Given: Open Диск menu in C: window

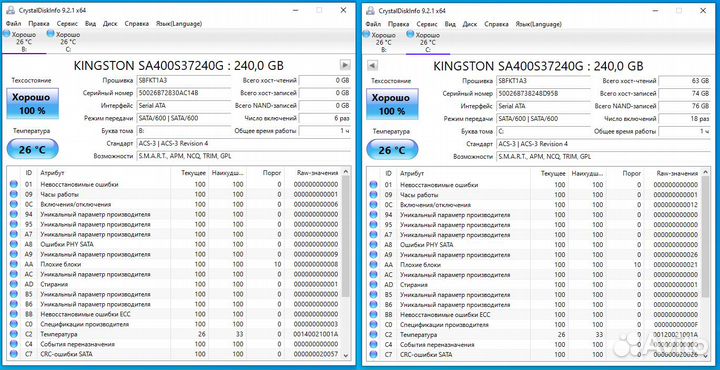Looking at the screenshot, I should [470, 23].
